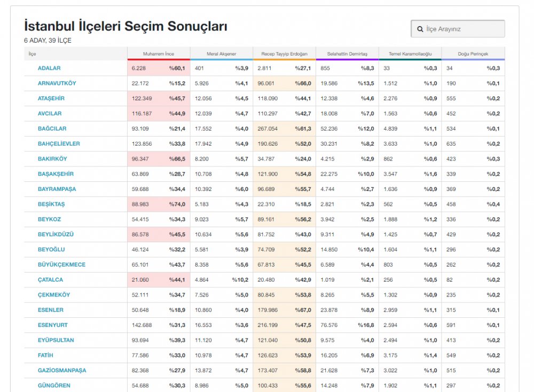Click the Doğu Perinçek column header

pos(473,54)
